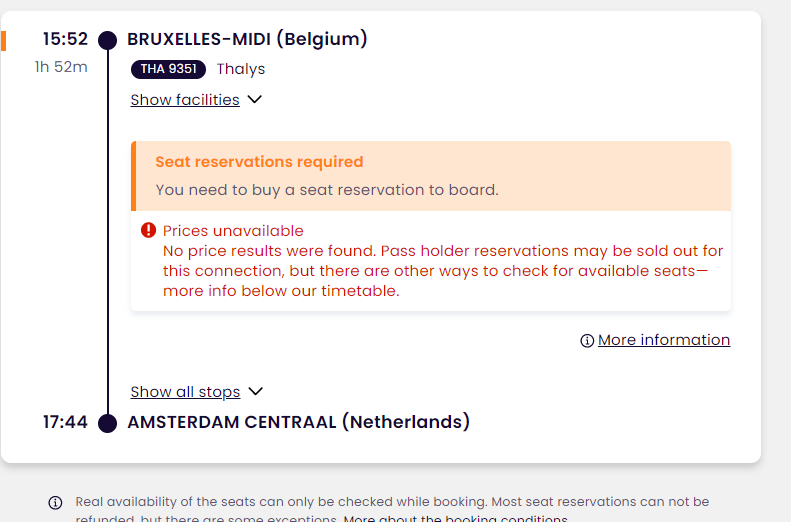This screenshot has height=522, width=791.
Task: Click the Seat reservations required heading
Action: [x=259, y=162]
